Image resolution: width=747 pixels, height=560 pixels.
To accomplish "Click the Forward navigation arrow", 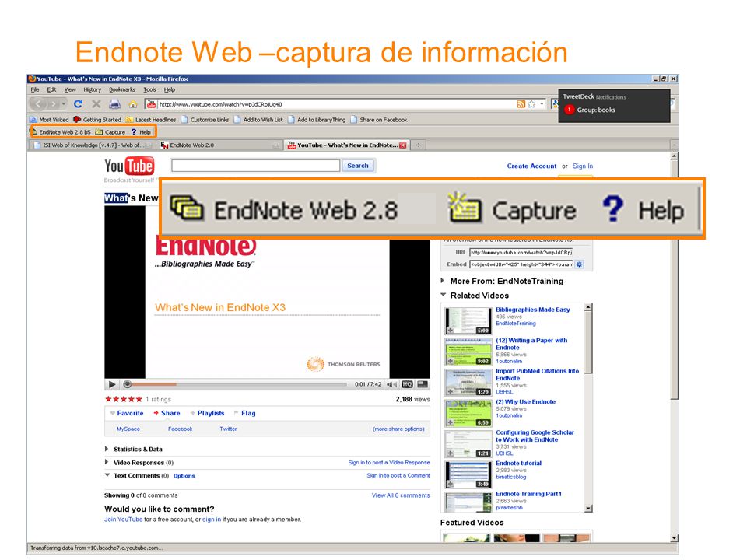I will coord(54,103).
